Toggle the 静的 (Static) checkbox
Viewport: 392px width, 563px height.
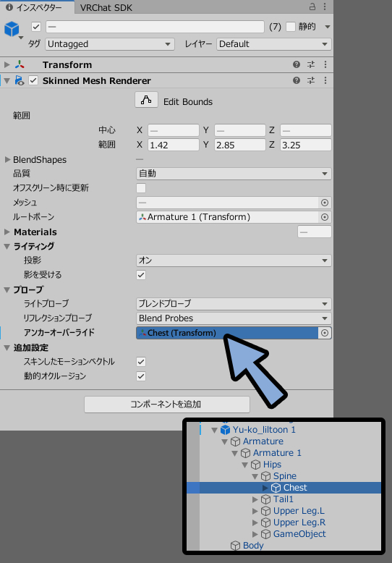291,27
